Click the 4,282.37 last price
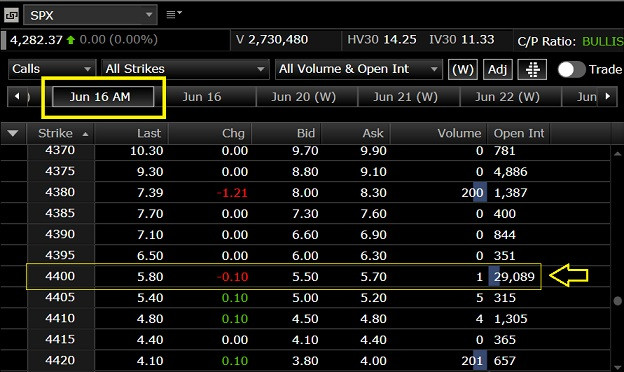The image size is (624, 372). point(36,40)
